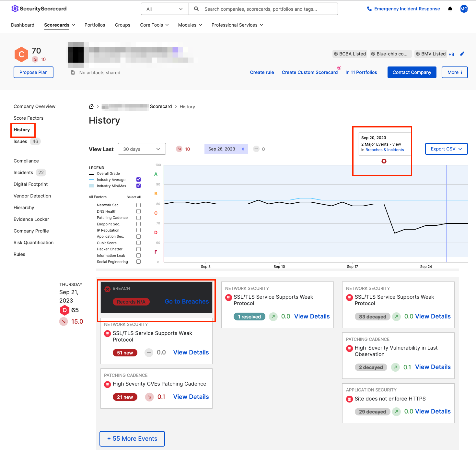The width and height of the screenshot is (476, 455).
Task: Open the All search scope dropdown
Action: 165,9
